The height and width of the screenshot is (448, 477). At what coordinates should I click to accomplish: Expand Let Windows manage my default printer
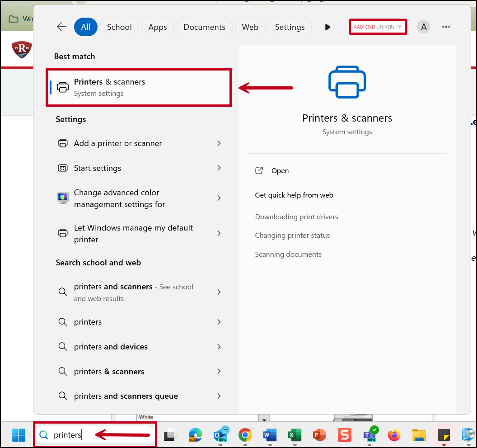tap(219, 233)
